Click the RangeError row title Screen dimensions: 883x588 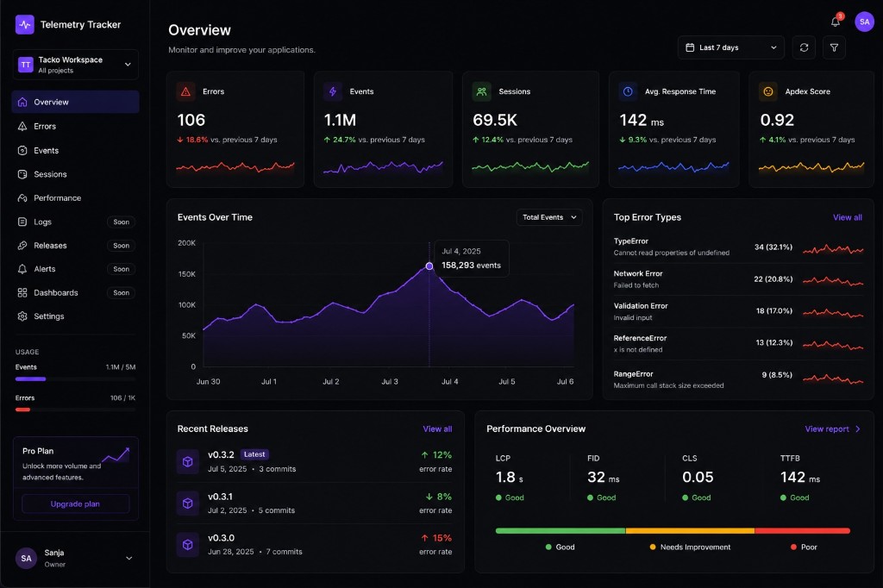pos(634,374)
